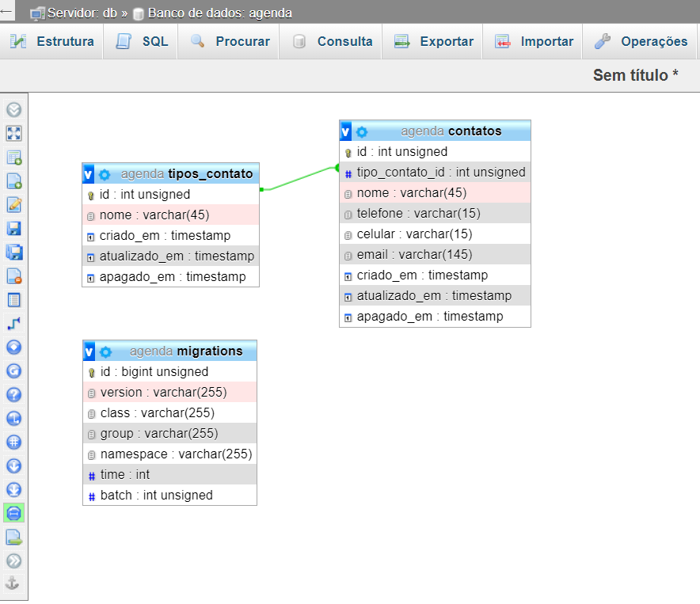The height and width of the screenshot is (604, 700).
Task: Open the Estrutura tab
Action: click(x=51, y=41)
